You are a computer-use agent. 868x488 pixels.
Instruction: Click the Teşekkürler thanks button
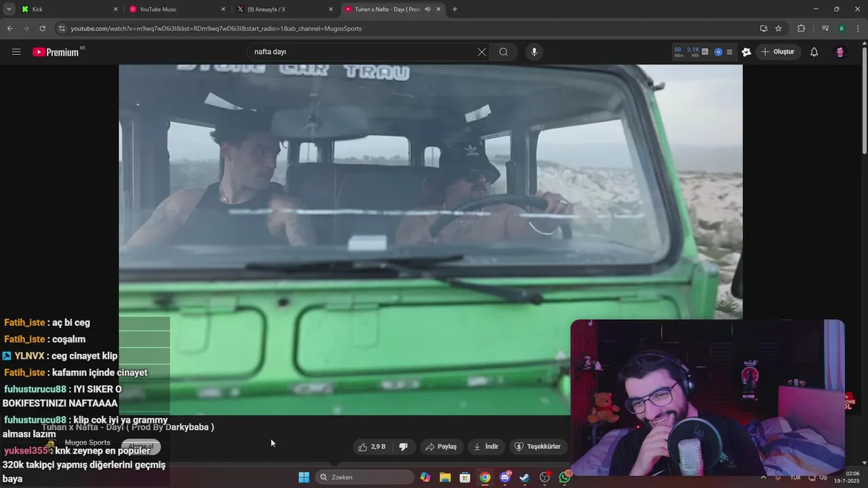click(x=538, y=447)
